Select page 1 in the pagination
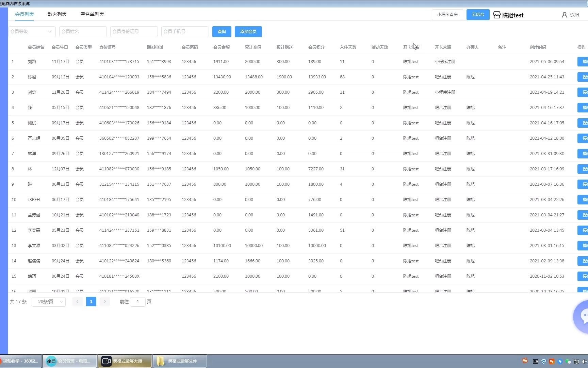588x368 pixels. (91, 302)
